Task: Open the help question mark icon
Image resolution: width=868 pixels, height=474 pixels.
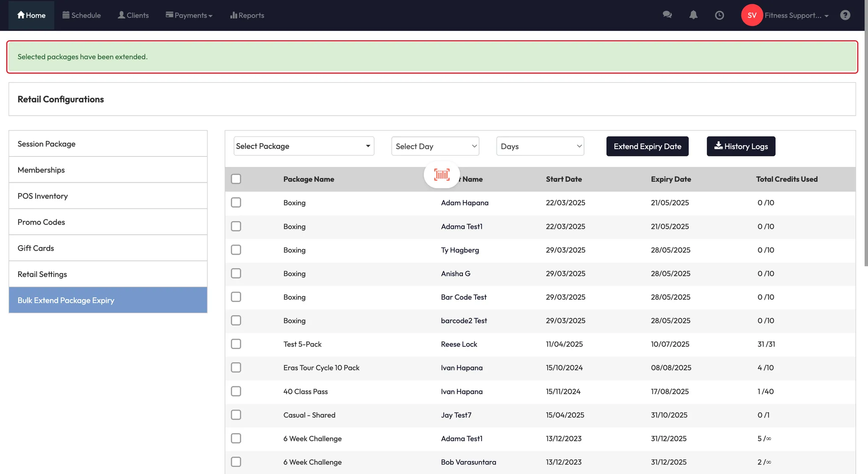Action: pyautogui.click(x=845, y=15)
